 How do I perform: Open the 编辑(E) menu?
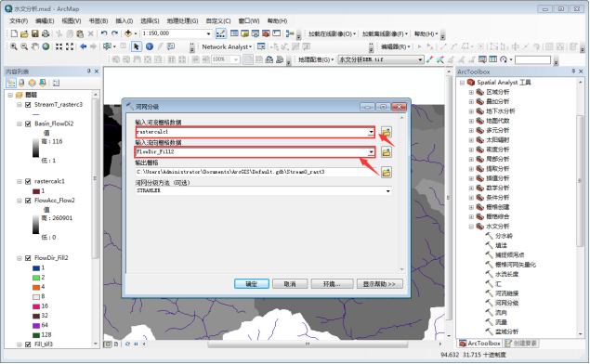[x=45, y=21]
